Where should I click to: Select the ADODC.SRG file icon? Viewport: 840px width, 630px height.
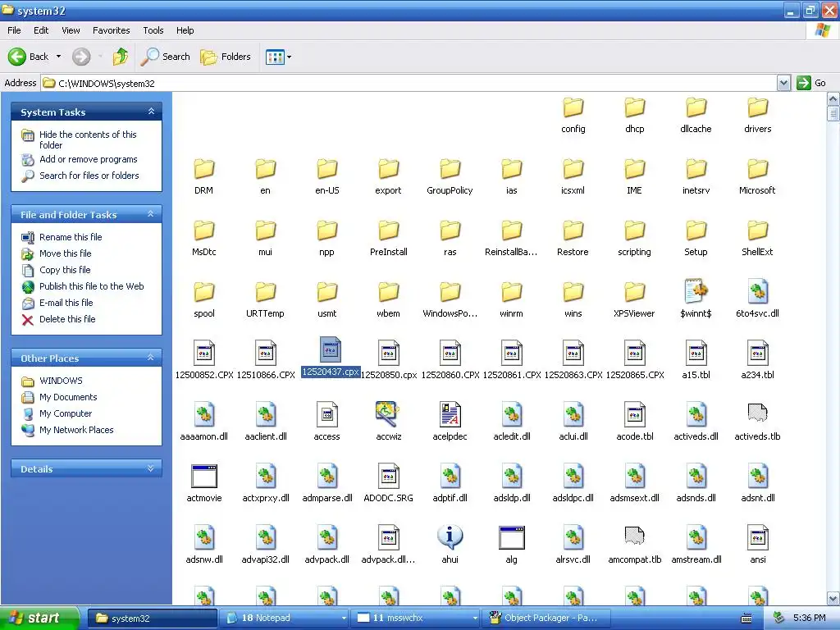388,477
